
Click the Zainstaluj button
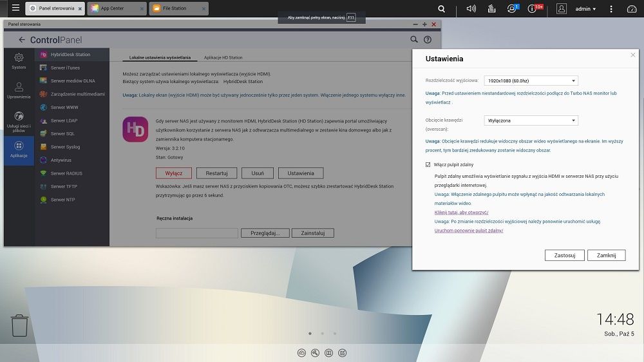(312, 233)
